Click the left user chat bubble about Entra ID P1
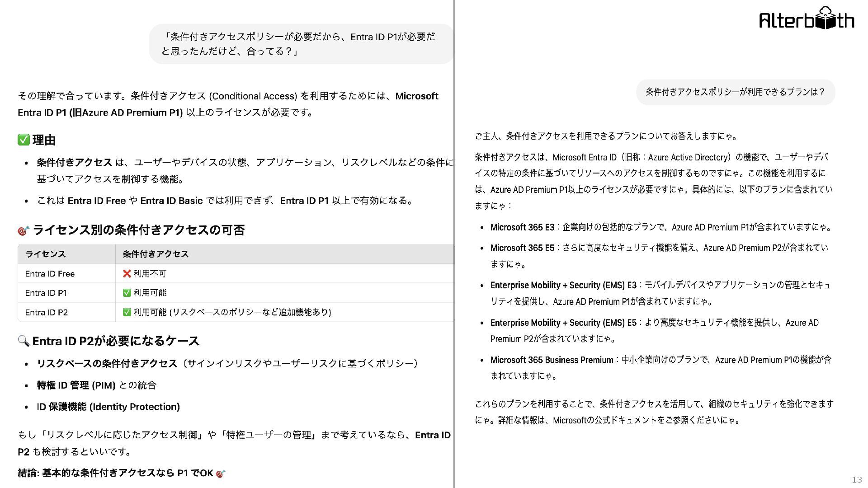868x488 pixels. pos(301,44)
